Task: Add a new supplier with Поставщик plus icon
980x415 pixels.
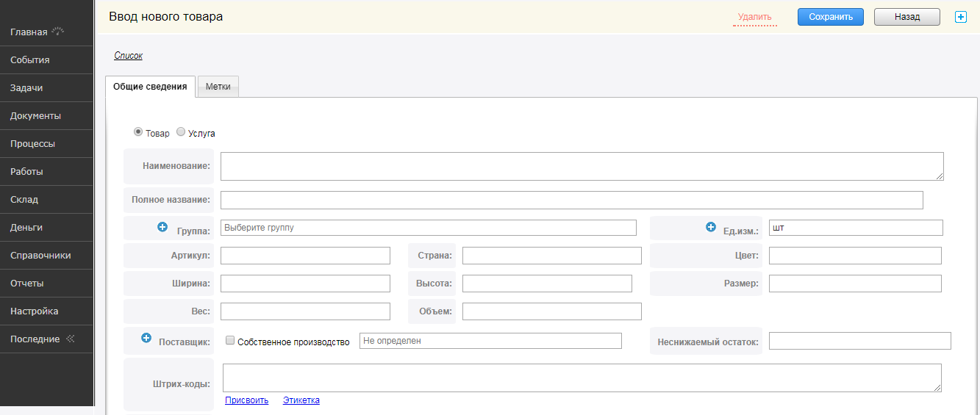Action: (x=146, y=338)
